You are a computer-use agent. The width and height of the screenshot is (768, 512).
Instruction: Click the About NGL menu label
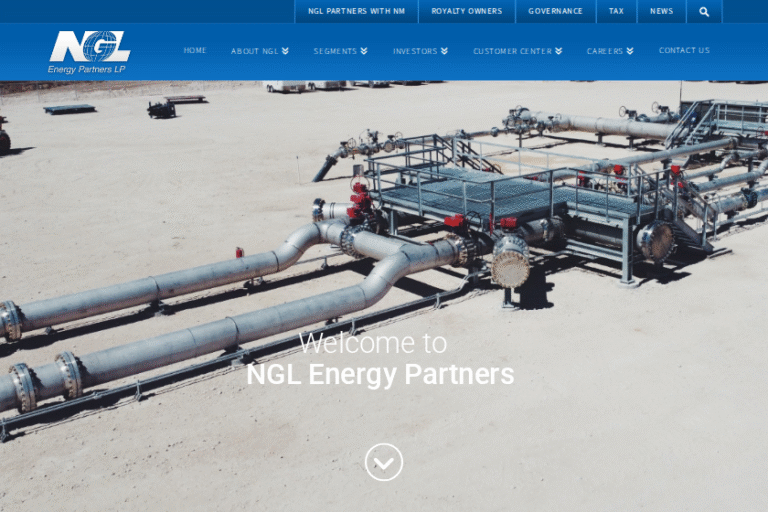coord(255,51)
